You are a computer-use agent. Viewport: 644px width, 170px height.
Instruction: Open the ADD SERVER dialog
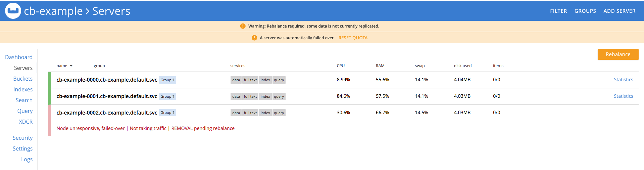pos(619,11)
